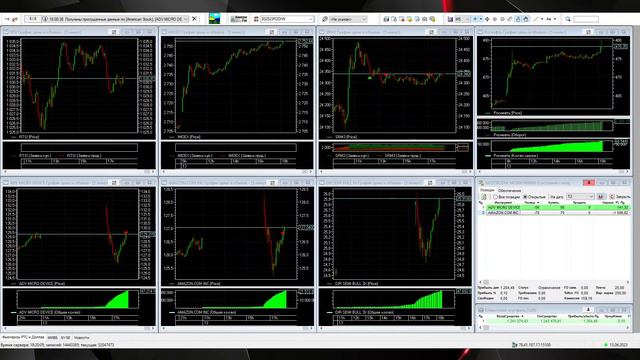Click the pin icon in the DIR SEMI BULL chart title
This screenshot has width=640, height=360.
pos(430,183)
